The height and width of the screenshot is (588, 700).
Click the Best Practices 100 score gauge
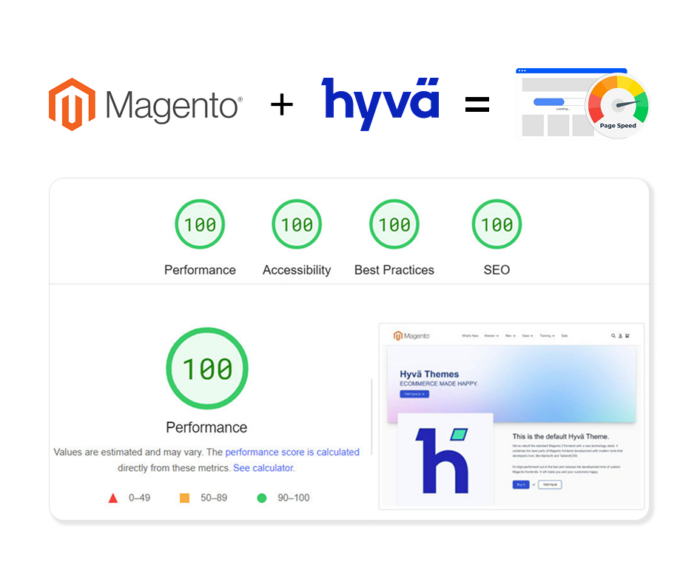(394, 225)
